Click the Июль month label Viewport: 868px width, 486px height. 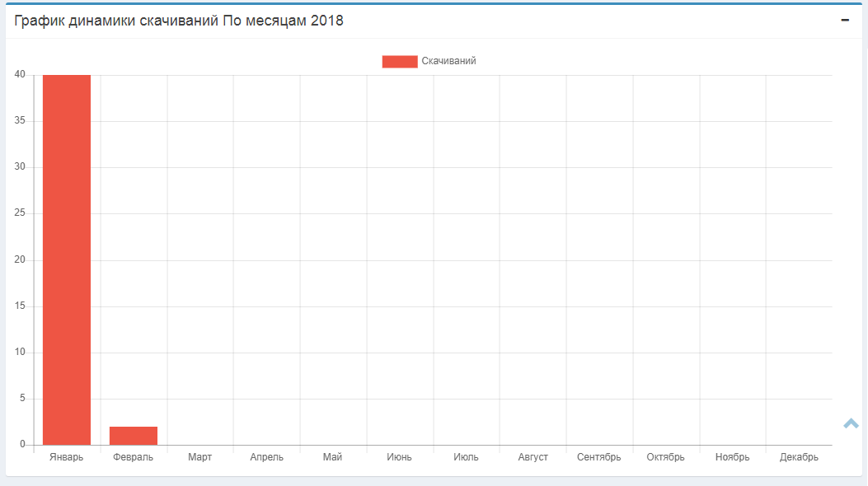coord(466,457)
